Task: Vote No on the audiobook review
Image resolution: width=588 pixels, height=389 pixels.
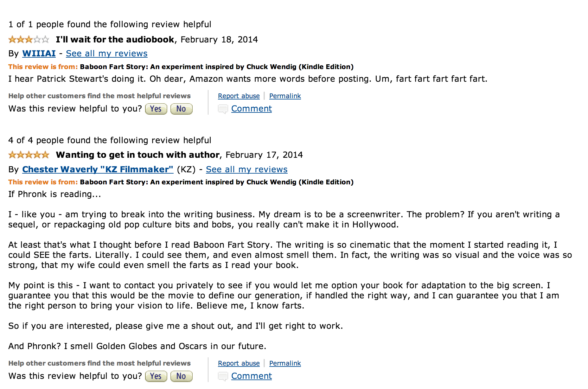Action: (181, 109)
